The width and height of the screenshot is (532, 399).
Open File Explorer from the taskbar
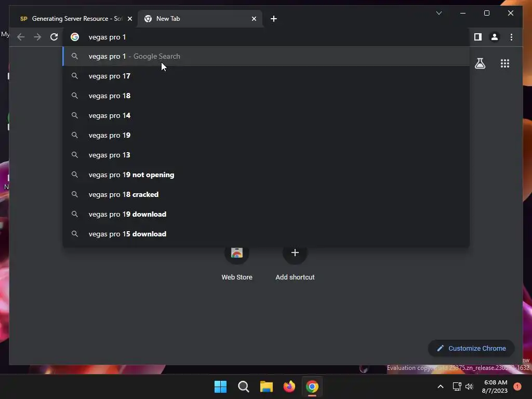pyautogui.click(x=267, y=387)
